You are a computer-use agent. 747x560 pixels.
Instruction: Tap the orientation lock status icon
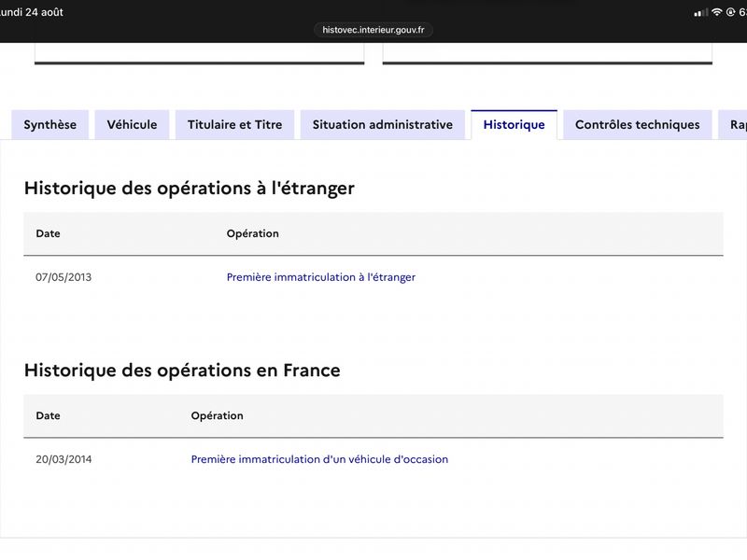pyautogui.click(x=730, y=12)
